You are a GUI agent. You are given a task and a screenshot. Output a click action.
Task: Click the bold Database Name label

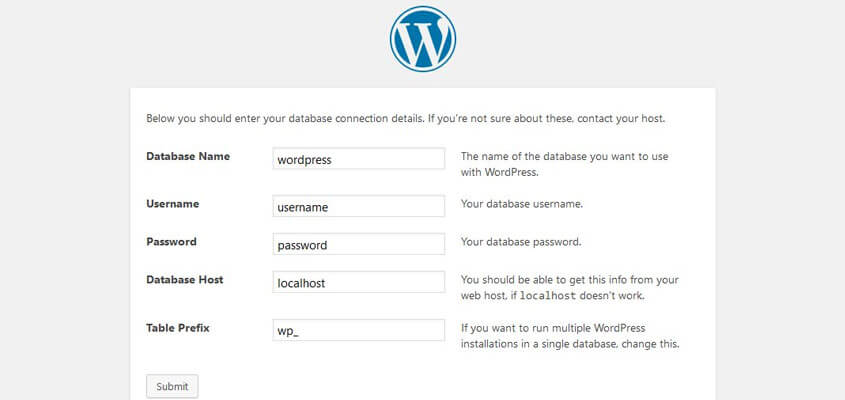point(188,156)
